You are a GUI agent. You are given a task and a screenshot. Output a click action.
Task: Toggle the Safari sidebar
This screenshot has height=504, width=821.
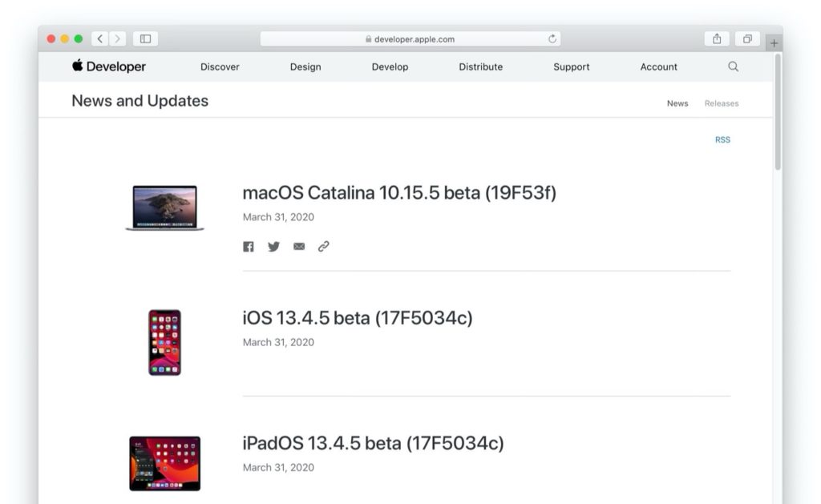[145, 38]
